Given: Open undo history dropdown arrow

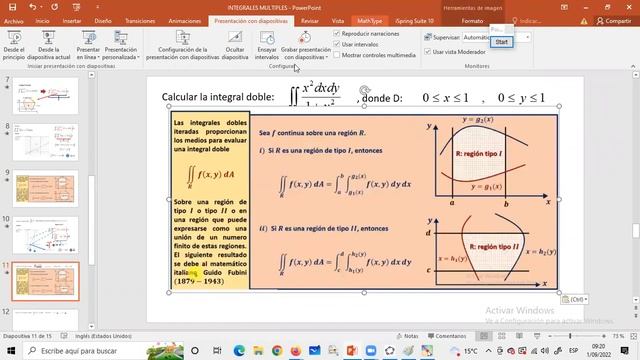Looking at the screenshot, I should [x=42, y=7].
